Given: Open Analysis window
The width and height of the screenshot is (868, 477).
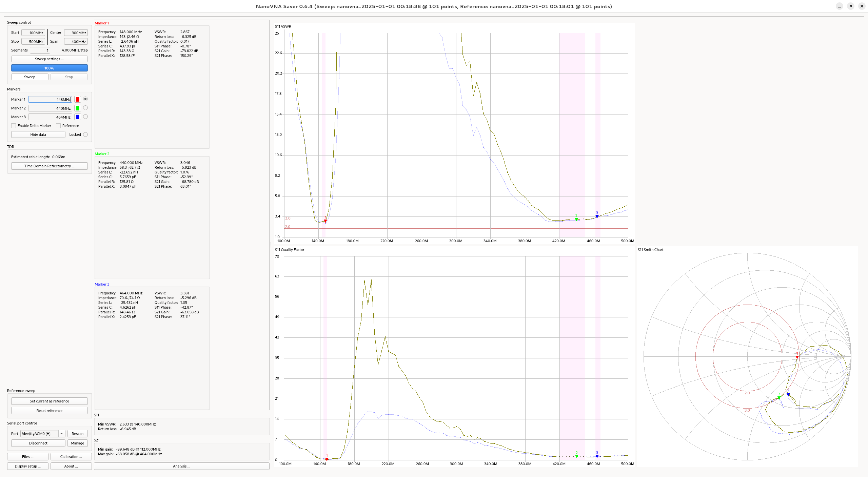Looking at the screenshot, I should coord(182,466).
